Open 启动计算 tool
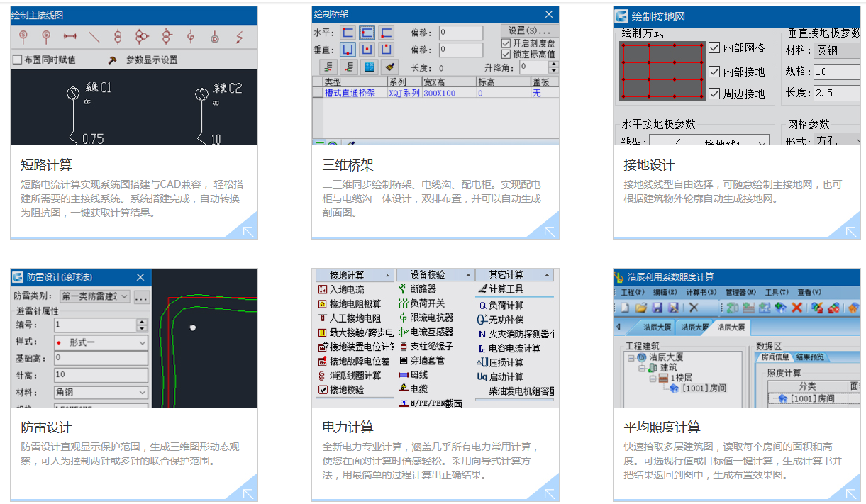 coord(501,377)
